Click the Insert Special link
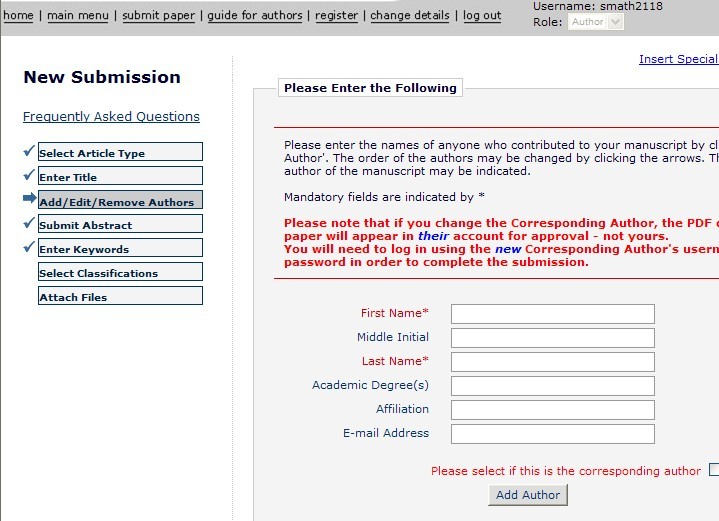Viewport: 719px width, 521px height. pos(678,59)
